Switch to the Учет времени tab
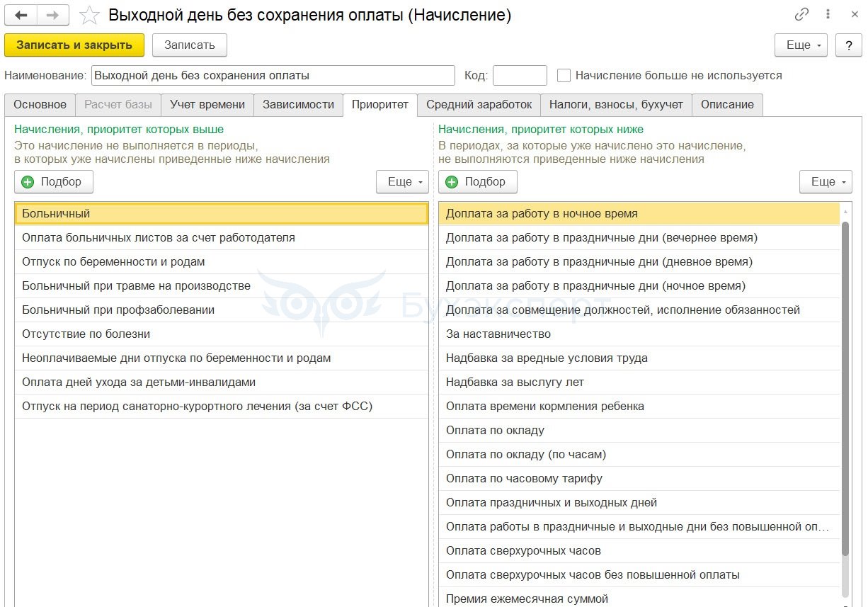 click(207, 105)
